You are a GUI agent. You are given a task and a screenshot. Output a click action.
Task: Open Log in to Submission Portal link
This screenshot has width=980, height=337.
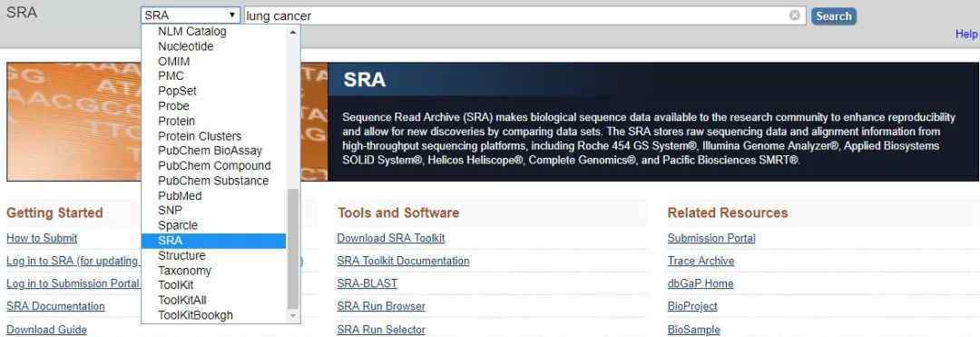(x=73, y=283)
